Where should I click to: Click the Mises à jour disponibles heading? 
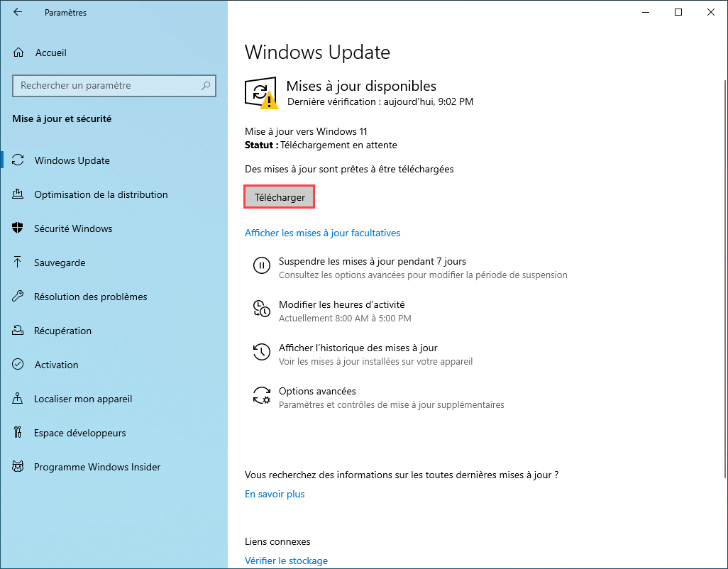[361, 86]
